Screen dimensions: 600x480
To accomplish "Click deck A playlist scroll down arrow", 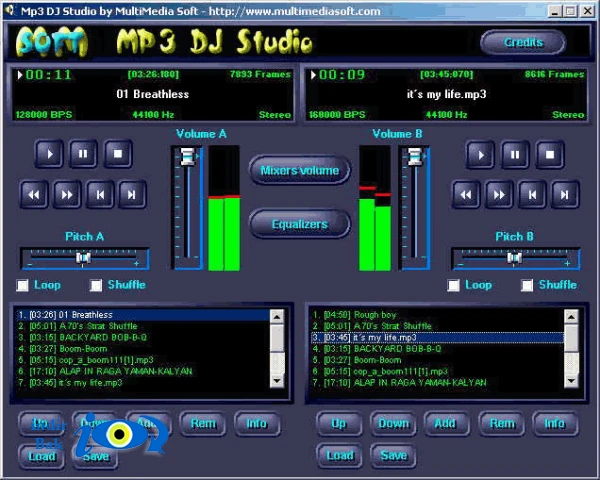I will click(x=277, y=381).
